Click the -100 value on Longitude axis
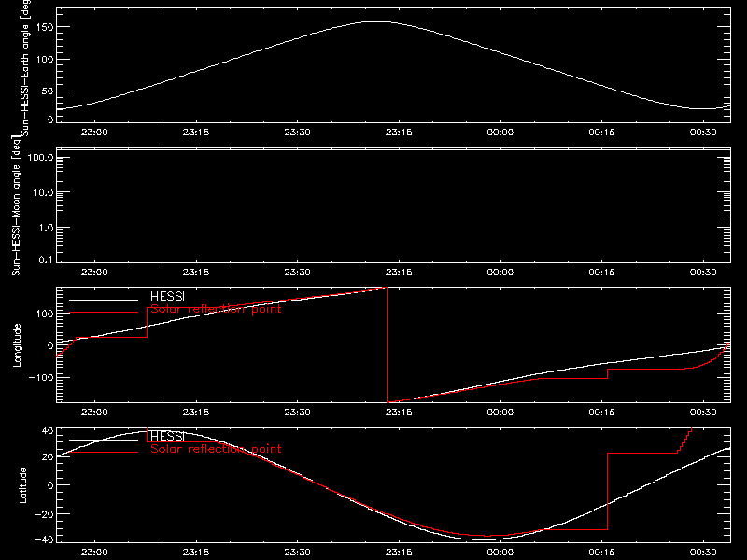747x560 pixels. point(42,378)
